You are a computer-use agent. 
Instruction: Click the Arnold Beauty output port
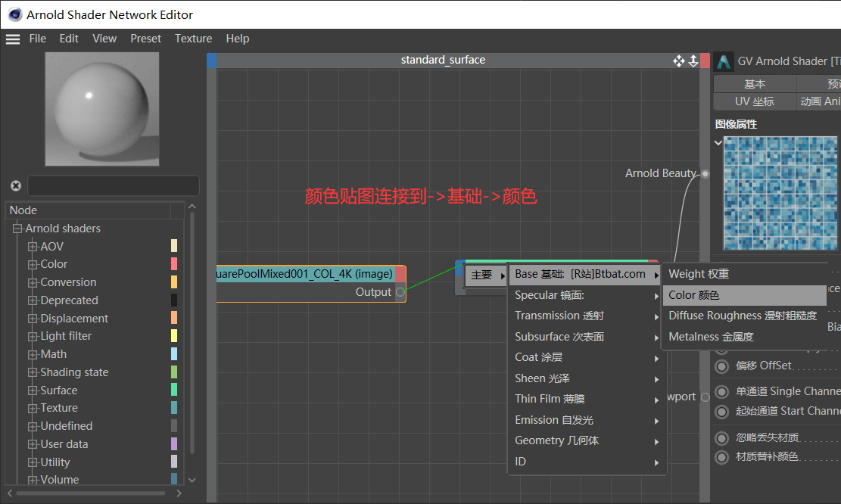706,174
